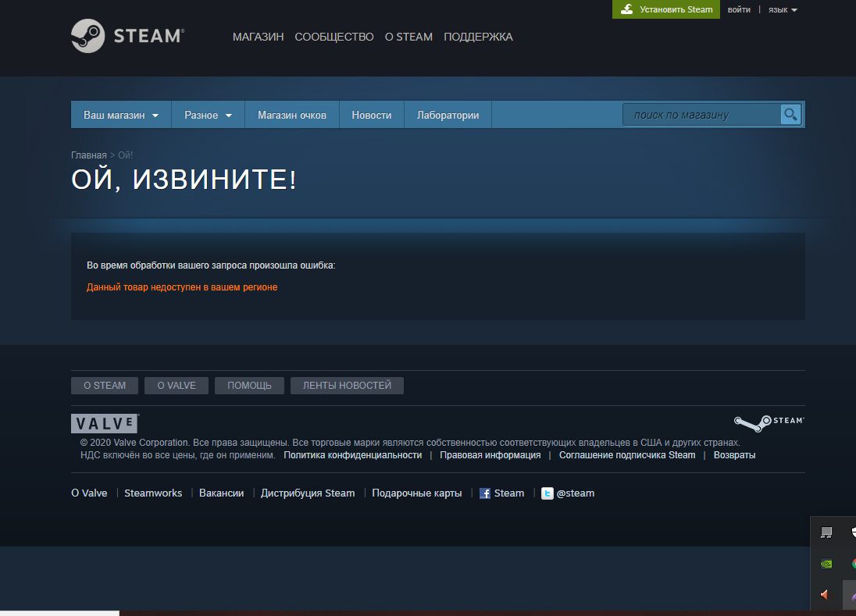Viewport: 856px width, 616px height.
Task: Click the @steam Twitter text link
Action: 576,493
